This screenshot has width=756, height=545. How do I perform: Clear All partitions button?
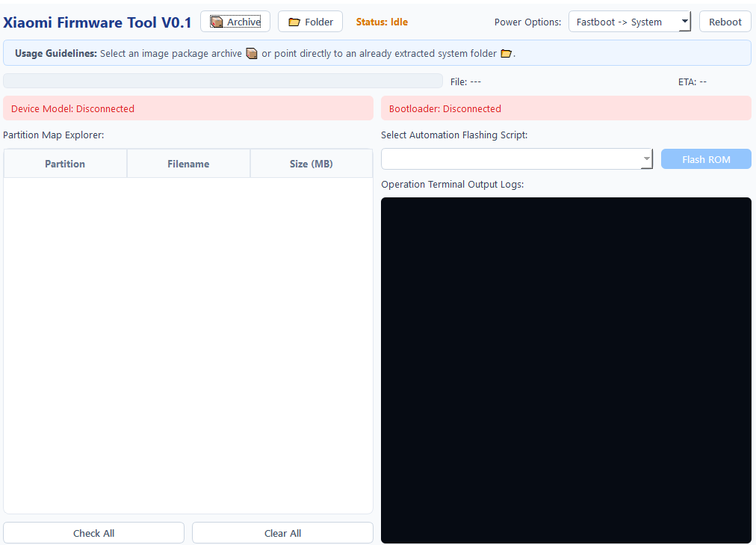(282, 533)
